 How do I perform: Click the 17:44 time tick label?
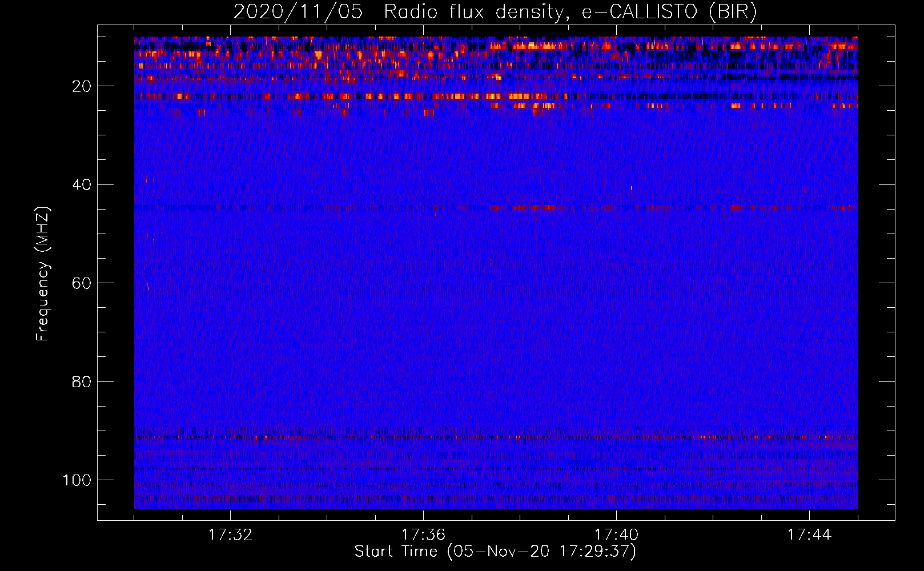point(809,535)
